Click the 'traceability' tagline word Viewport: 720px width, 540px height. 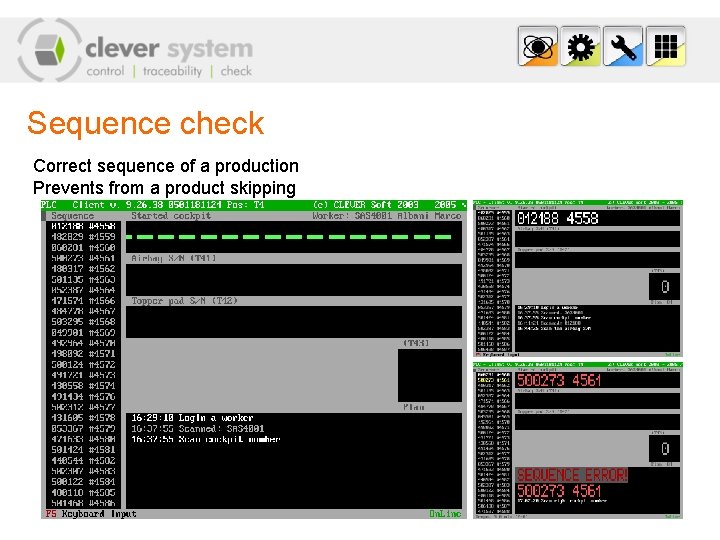click(x=172, y=71)
